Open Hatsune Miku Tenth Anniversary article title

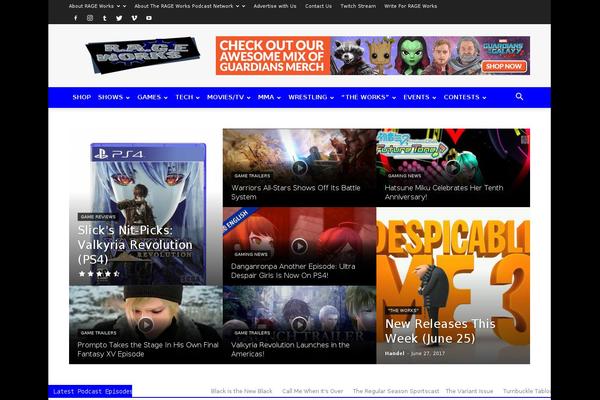click(x=444, y=192)
